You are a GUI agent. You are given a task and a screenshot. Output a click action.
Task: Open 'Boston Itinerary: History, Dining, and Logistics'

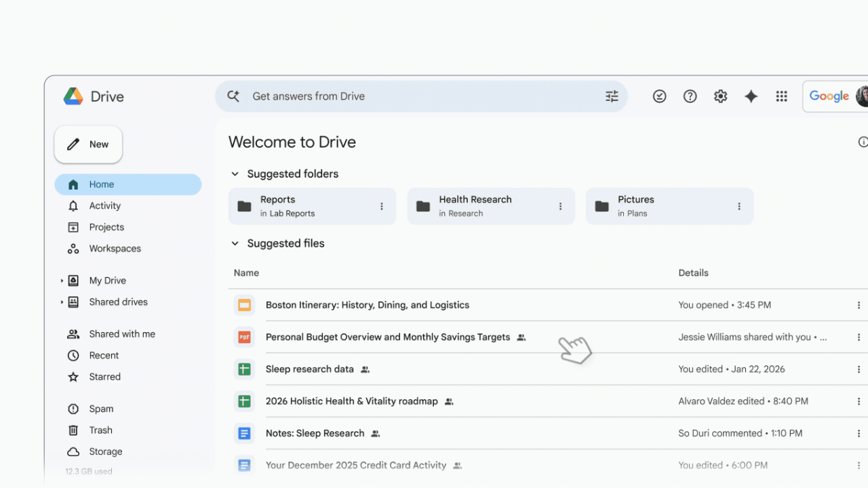(x=368, y=305)
